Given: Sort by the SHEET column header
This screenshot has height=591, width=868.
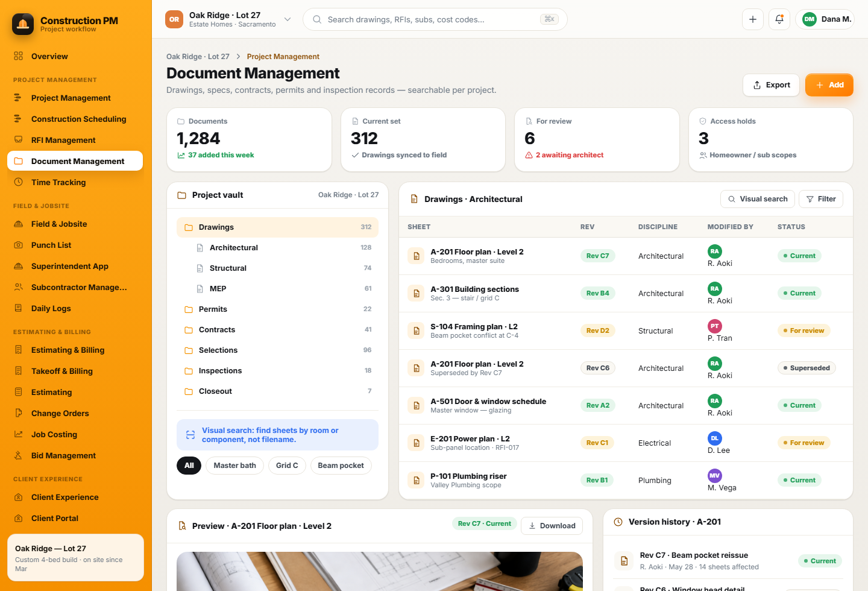Looking at the screenshot, I should click(419, 227).
